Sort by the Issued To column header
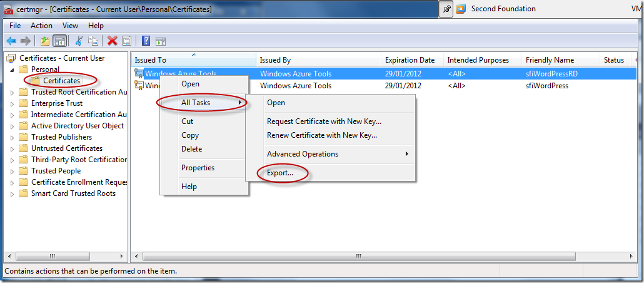 pyautogui.click(x=194, y=59)
